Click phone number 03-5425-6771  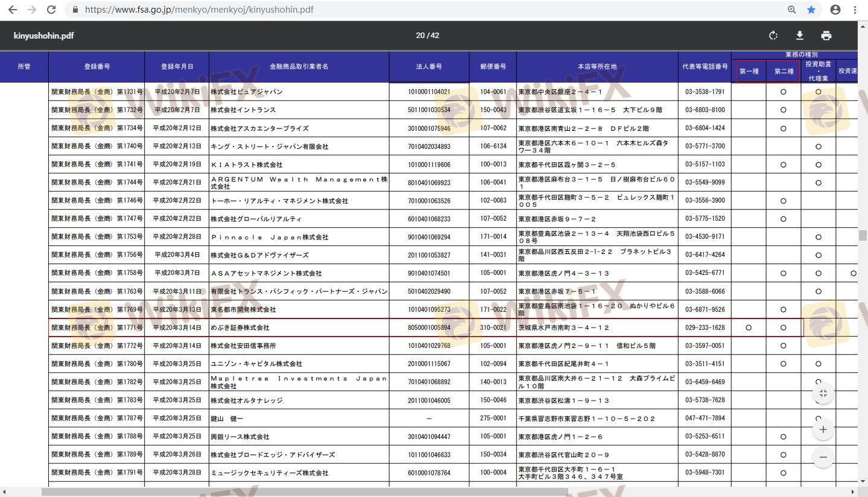tap(705, 273)
